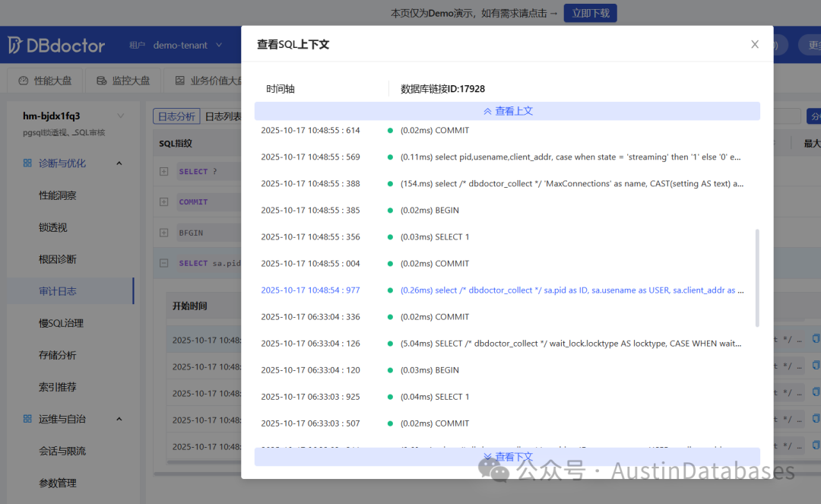Click 查看上文 to load earlier SQL
The width and height of the screenshot is (821, 504).
pos(507,111)
